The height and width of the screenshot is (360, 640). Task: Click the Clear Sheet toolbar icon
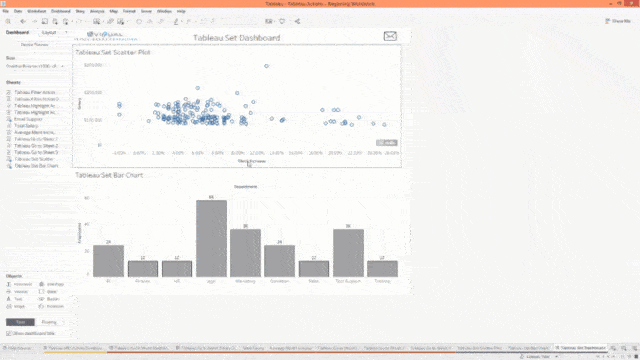pos(120,21)
